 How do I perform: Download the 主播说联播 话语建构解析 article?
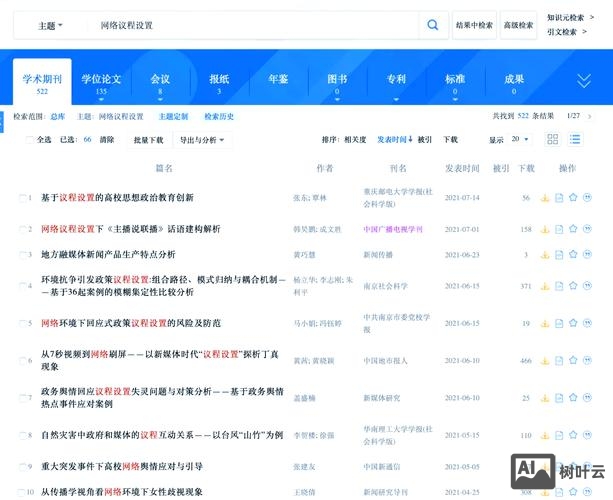pos(545,229)
